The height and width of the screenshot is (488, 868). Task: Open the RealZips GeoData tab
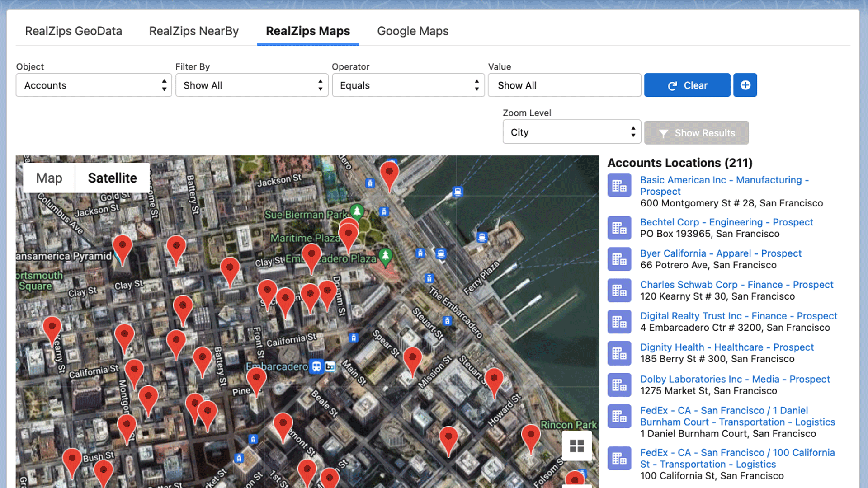tap(74, 31)
